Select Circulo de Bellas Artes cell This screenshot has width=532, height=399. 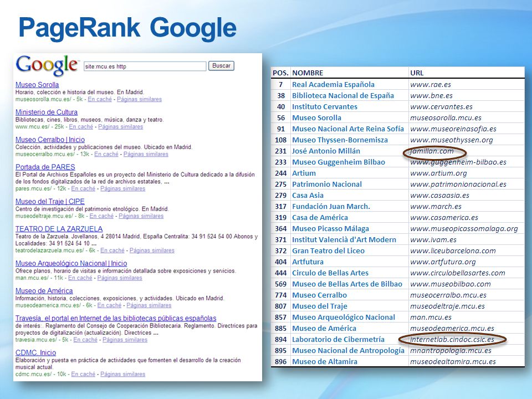coord(330,273)
